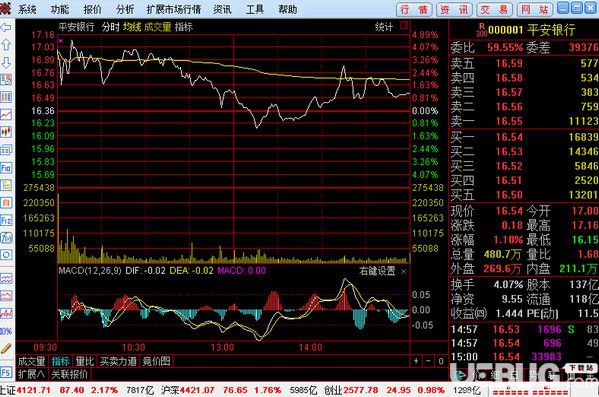Click the FS icon at sidebar bottom
Viewport: 599px width, 397px height.
[6, 373]
